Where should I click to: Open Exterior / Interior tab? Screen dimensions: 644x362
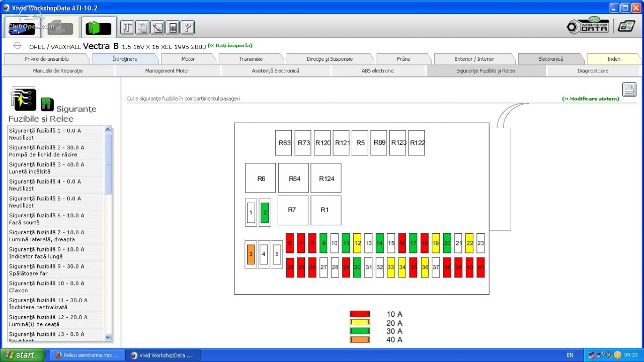pos(474,59)
